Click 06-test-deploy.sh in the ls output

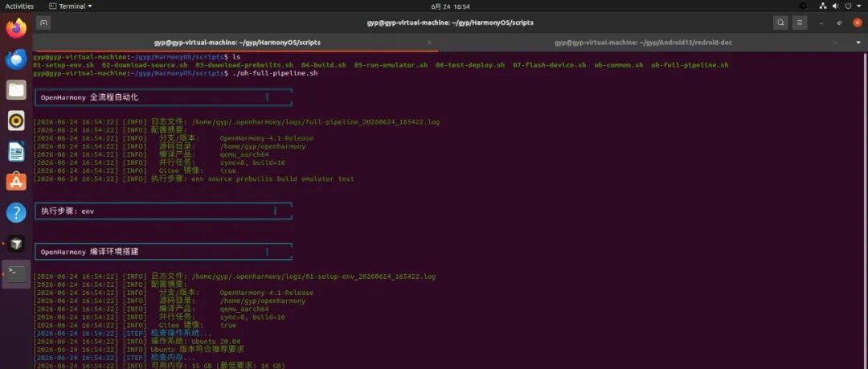(x=470, y=65)
